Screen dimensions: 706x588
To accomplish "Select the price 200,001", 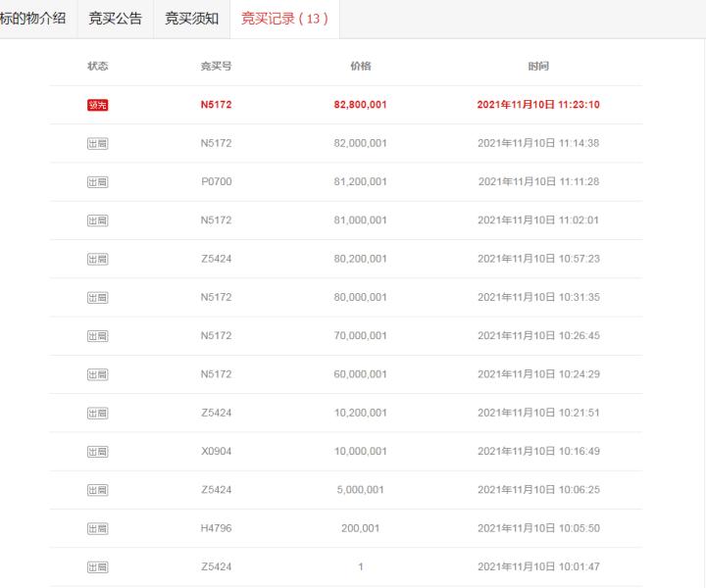I will (x=360, y=528).
